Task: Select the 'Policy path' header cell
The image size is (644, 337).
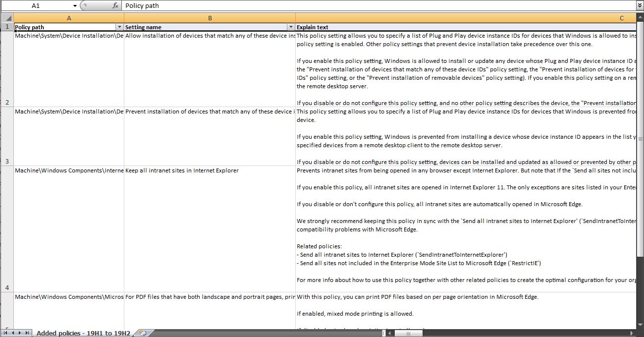Action: (69, 27)
